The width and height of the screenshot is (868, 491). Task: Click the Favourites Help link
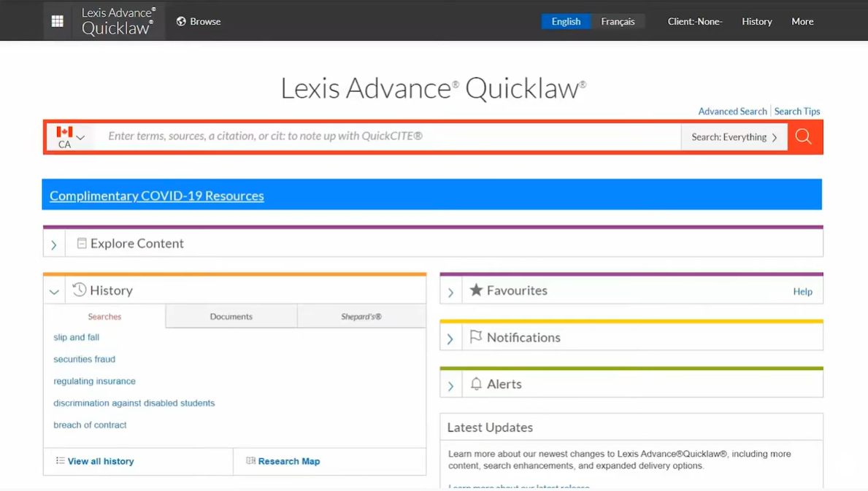[x=803, y=291]
